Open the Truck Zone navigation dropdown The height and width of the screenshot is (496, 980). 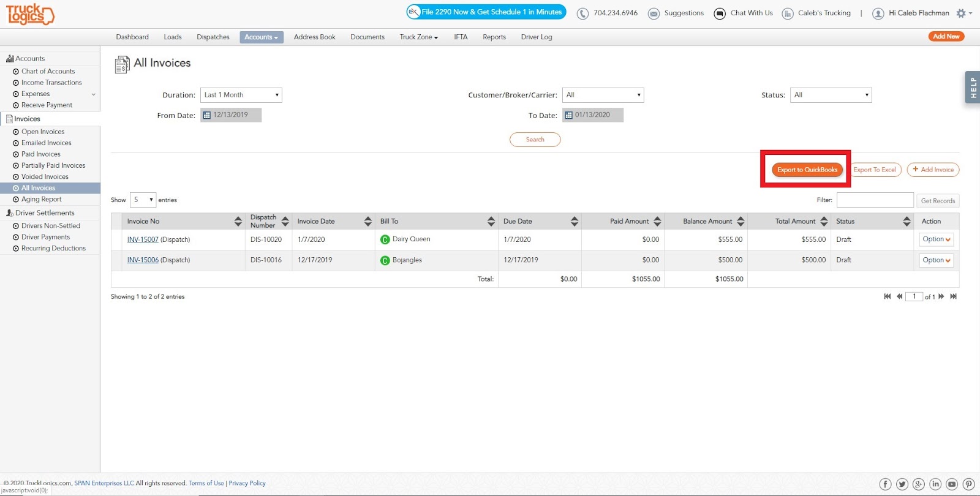pos(419,37)
